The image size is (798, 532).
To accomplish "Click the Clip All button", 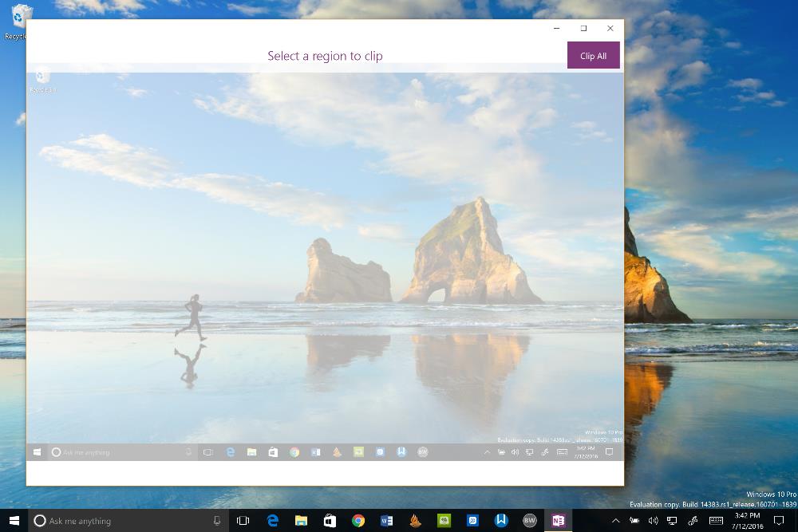I will point(593,55).
